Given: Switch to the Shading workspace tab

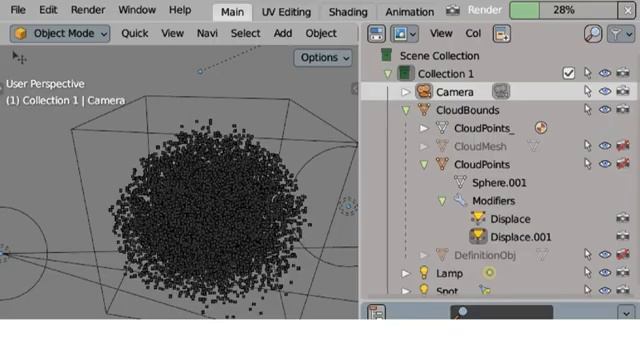Looking at the screenshot, I should coord(348,12).
